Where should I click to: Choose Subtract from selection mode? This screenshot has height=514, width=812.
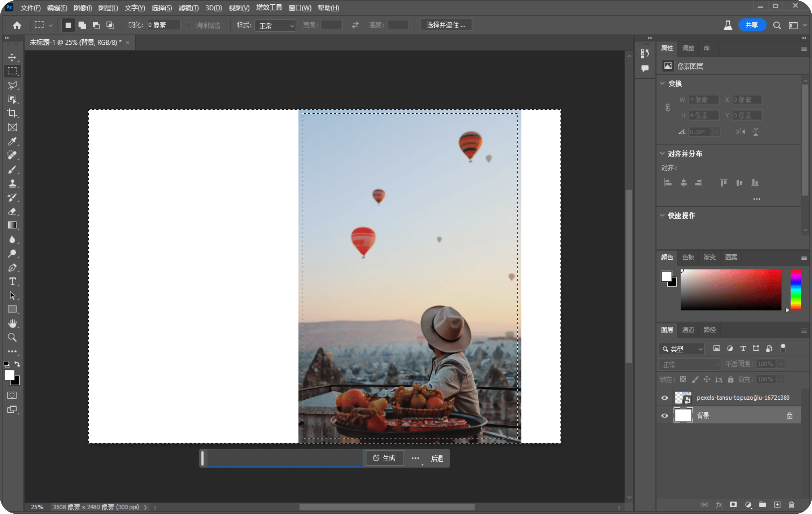pyautogui.click(x=96, y=25)
